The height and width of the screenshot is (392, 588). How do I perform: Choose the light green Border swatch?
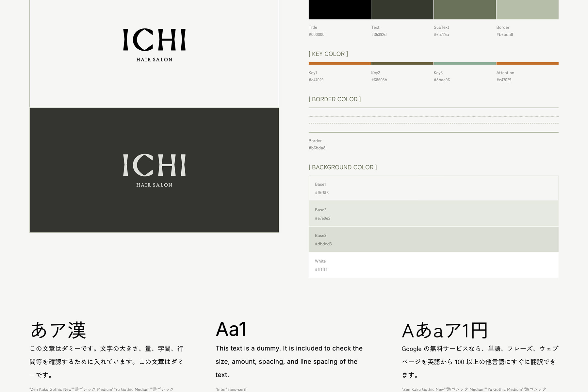click(x=528, y=9)
